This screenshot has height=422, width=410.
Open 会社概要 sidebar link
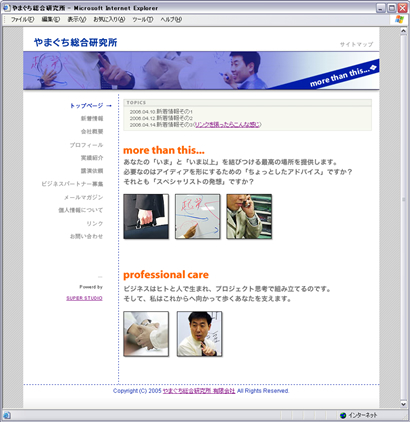pyautogui.click(x=92, y=131)
